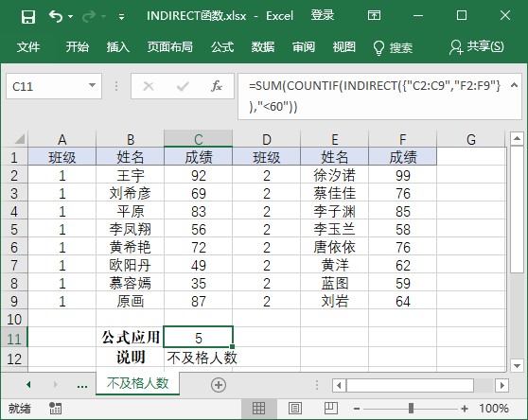Add a new sheet with plus icon
This screenshot has width=528, height=420.
pos(219,385)
